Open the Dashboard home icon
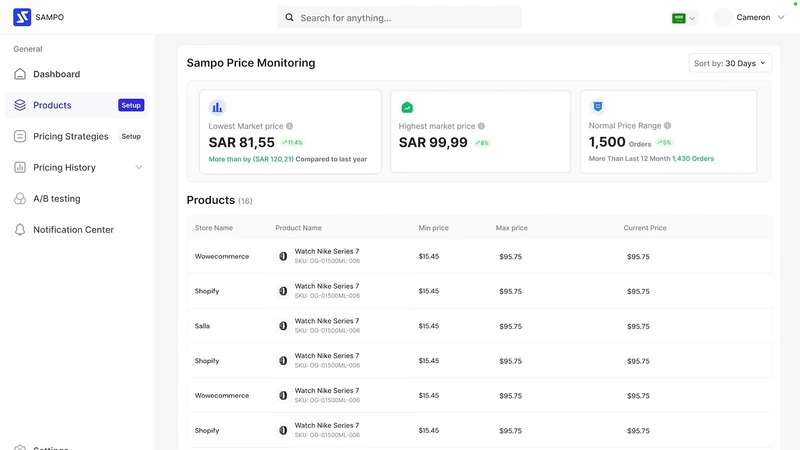800x450 pixels. 20,74
